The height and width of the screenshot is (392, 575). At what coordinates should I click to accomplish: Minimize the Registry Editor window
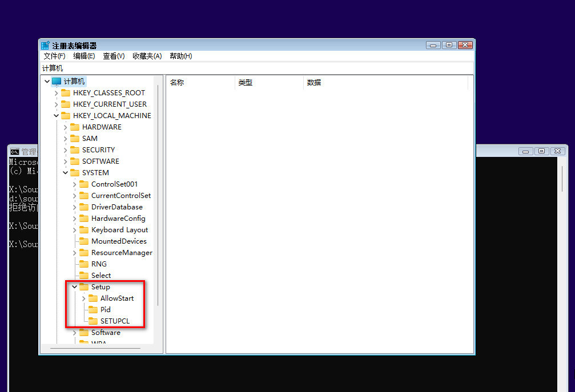coord(433,45)
